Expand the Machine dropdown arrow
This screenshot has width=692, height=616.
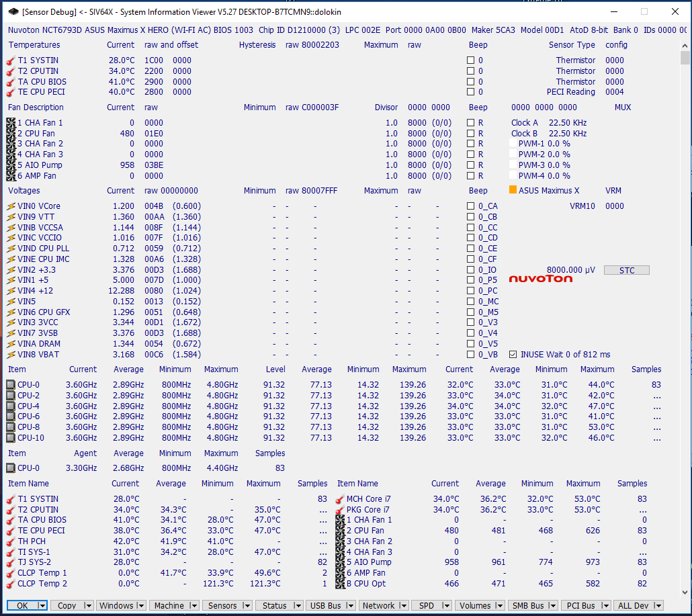(x=193, y=606)
